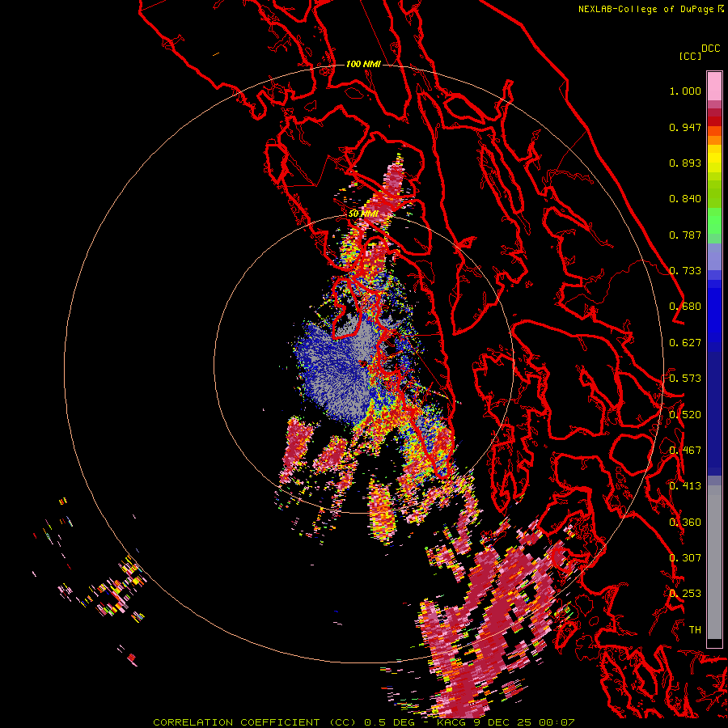Image resolution: width=728 pixels, height=728 pixels.
Task: Select the 0.413 scale value
Action: (x=685, y=486)
